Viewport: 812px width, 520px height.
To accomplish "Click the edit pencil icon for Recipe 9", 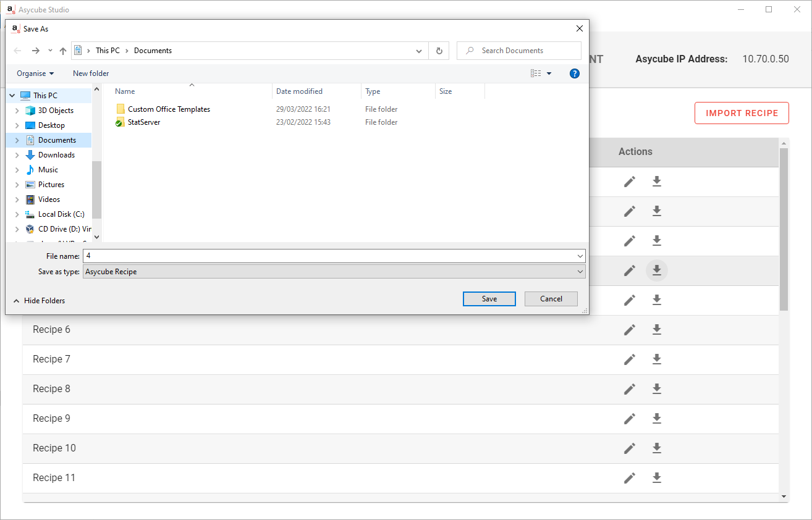I will coord(629,419).
